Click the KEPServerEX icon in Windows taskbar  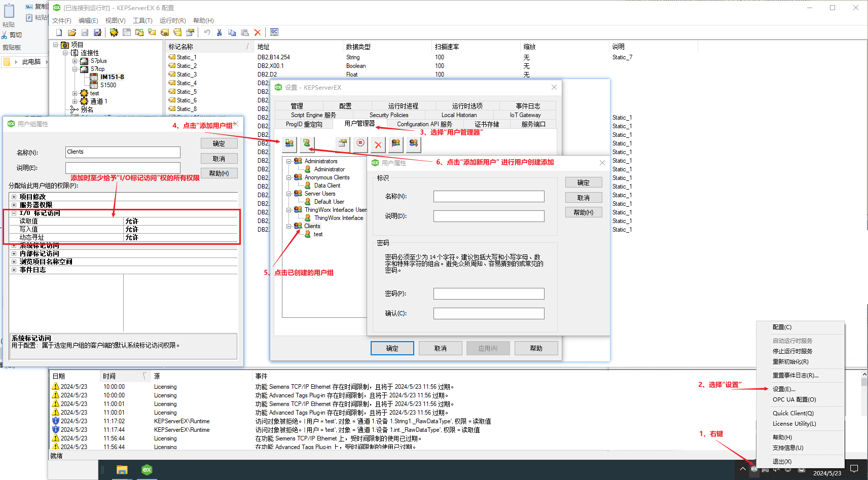click(147, 470)
